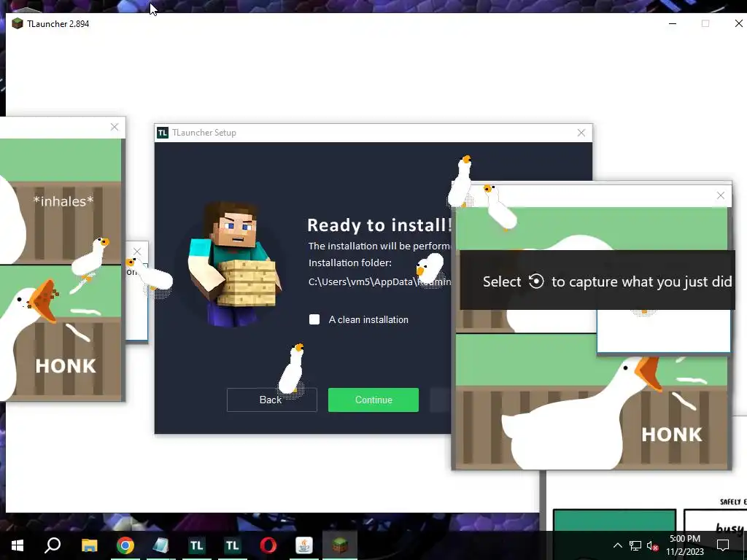The width and height of the screenshot is (747, 560).
Task: Click the Ready to install heading
Action: click(379, 225)
